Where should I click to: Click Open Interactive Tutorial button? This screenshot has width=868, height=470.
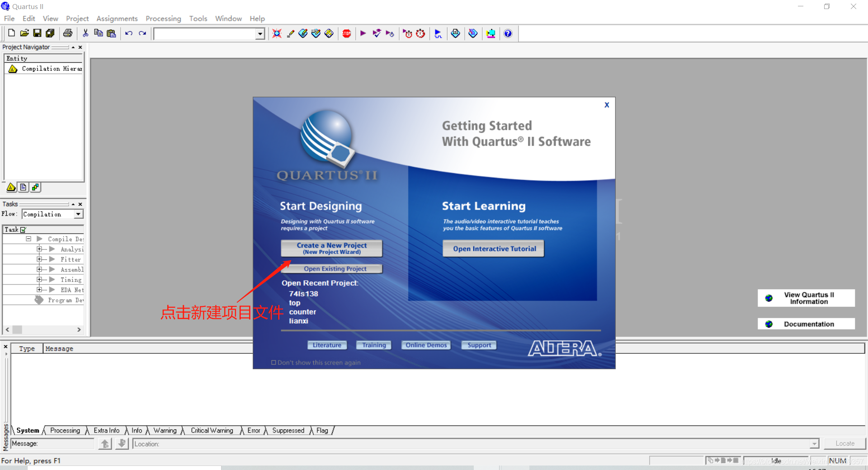click(x=493, y=249)
